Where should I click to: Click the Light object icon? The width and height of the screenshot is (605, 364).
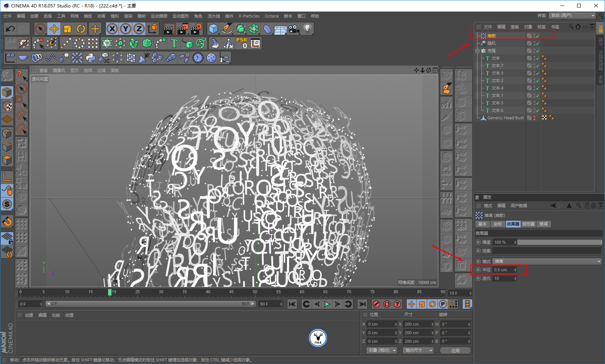307,29
